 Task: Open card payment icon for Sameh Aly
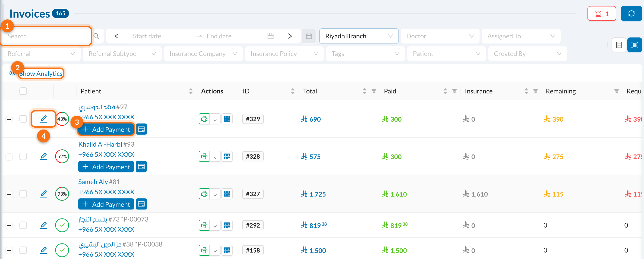coord(141,204)
